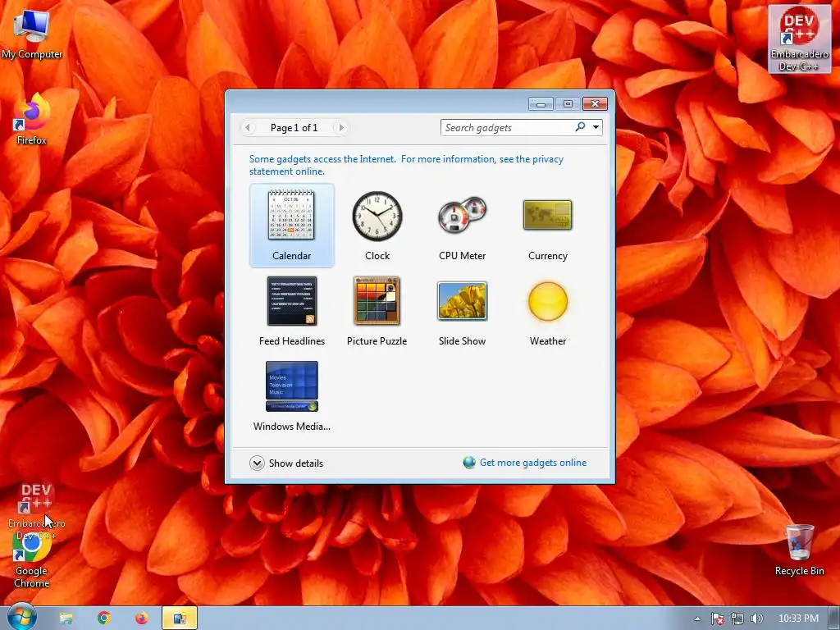Open the Windows Start orb

coord(21,618)
